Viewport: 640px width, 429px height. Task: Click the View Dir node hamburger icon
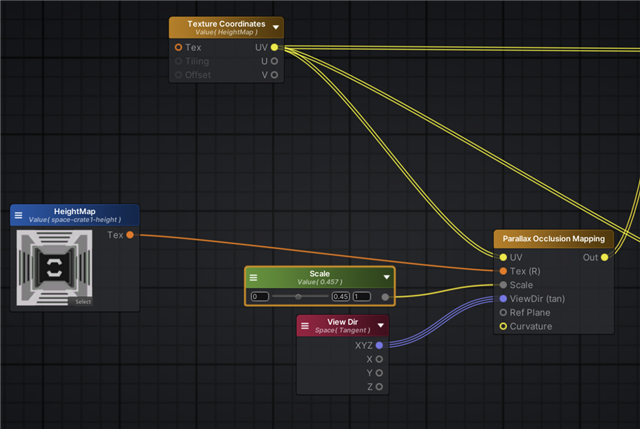306,326
